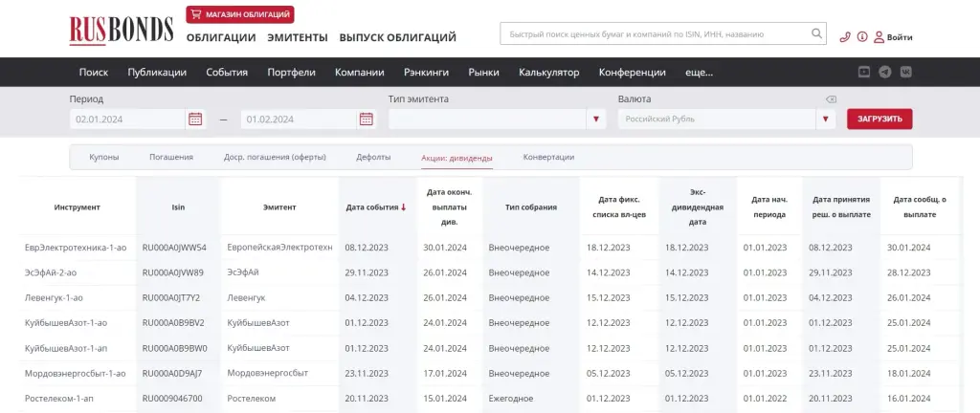This screenshot has height=413, width=980.
Task: Open the Эмитенты header link
Action: tap(298, 37)
